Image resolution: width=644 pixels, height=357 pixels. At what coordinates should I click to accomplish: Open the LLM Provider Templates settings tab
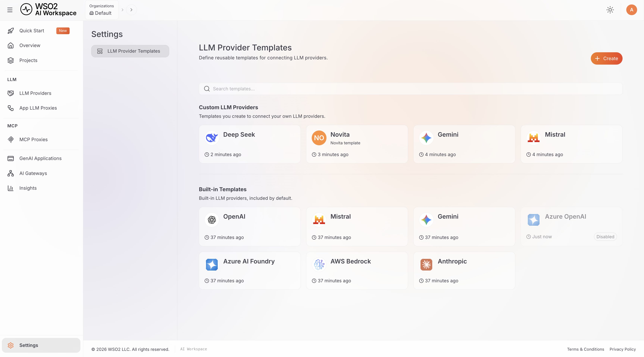coord(130,51)
